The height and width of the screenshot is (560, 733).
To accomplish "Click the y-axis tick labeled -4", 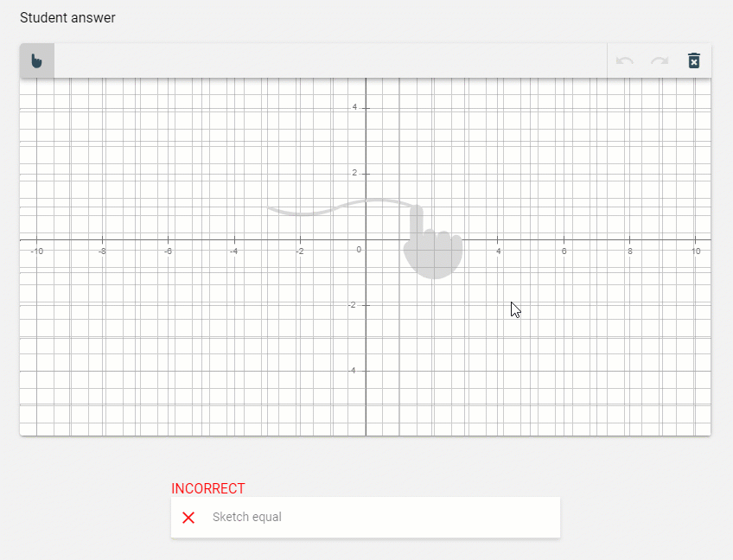I will [x=353, y=371].
